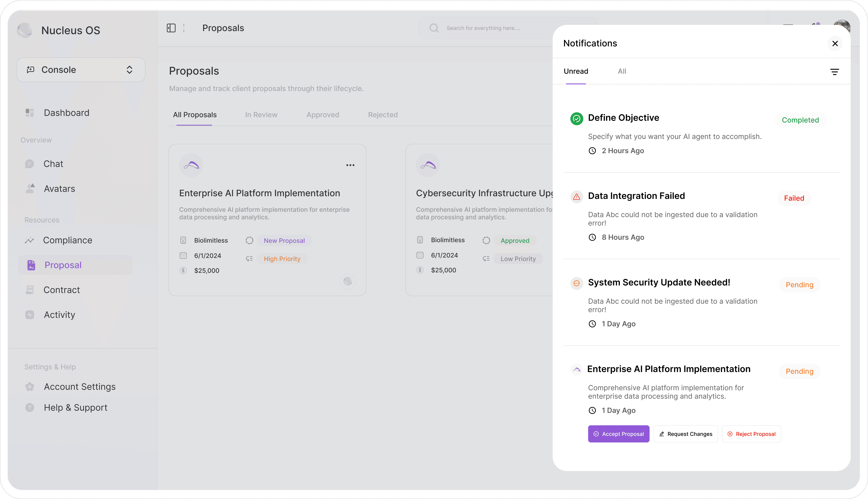Click the Accept Proposal button

(x=618, y=434)
